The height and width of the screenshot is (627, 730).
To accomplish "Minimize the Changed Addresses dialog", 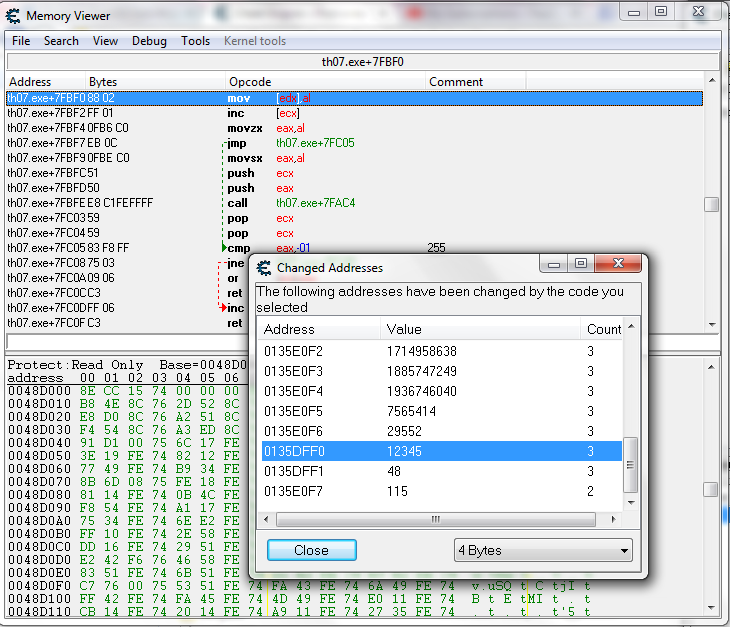I will pyautogui.click(x=554, y=264).
